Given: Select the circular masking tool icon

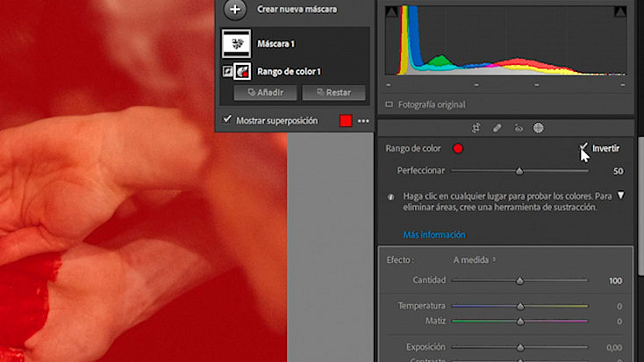Looking at the screenshot, I should (x=538, y=128).
